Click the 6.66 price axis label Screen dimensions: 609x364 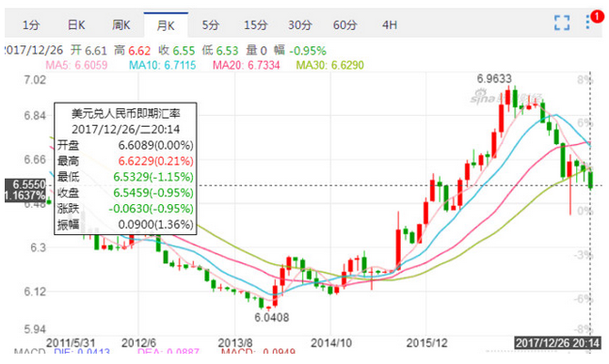[35, 160]
